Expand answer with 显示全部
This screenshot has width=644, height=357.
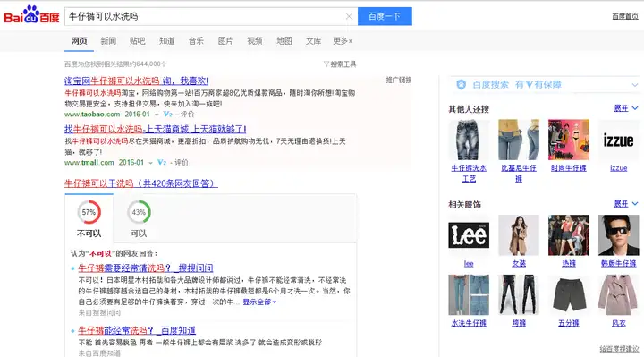point(259,302)
